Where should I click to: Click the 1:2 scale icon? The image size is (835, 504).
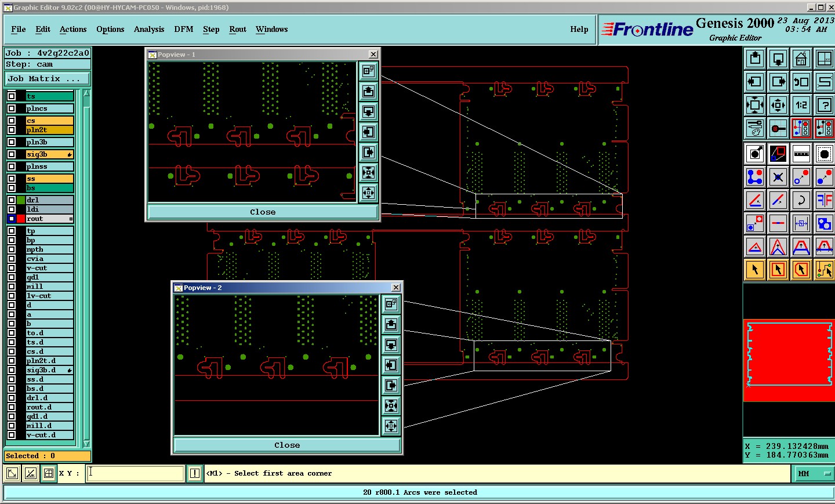click(801, 105)
